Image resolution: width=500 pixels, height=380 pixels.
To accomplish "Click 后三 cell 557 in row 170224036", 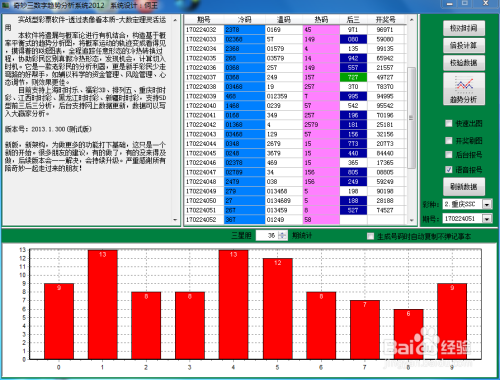I will pyautogui.click(x=353, y=68).
